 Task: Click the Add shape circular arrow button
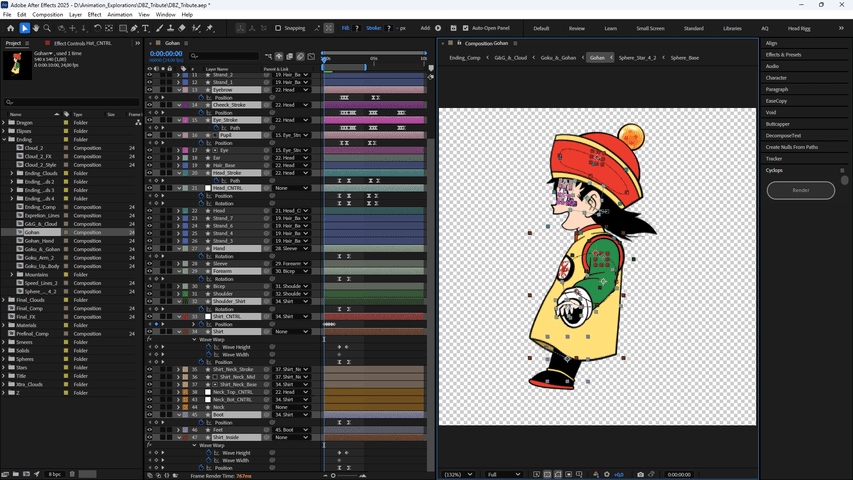coord(438,28)
